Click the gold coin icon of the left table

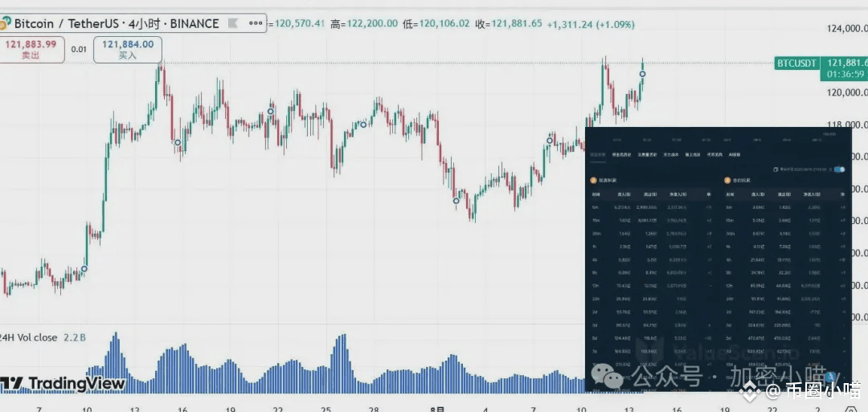click(594, 180)
